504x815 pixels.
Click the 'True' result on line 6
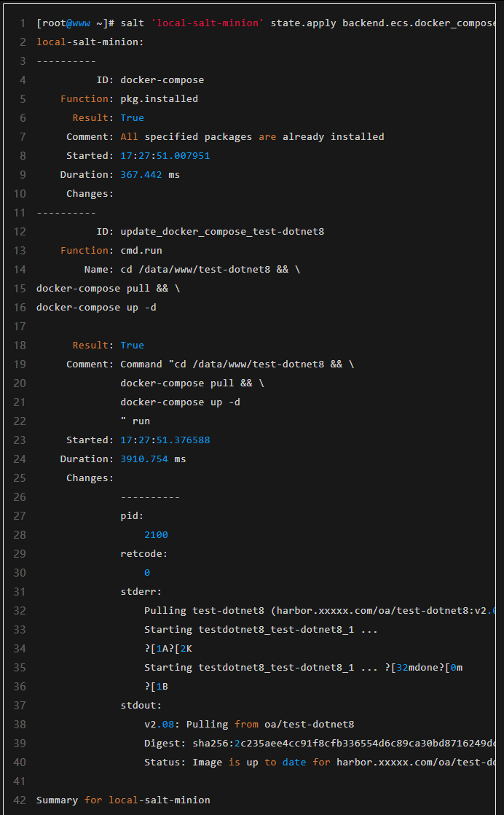point(132,118)
